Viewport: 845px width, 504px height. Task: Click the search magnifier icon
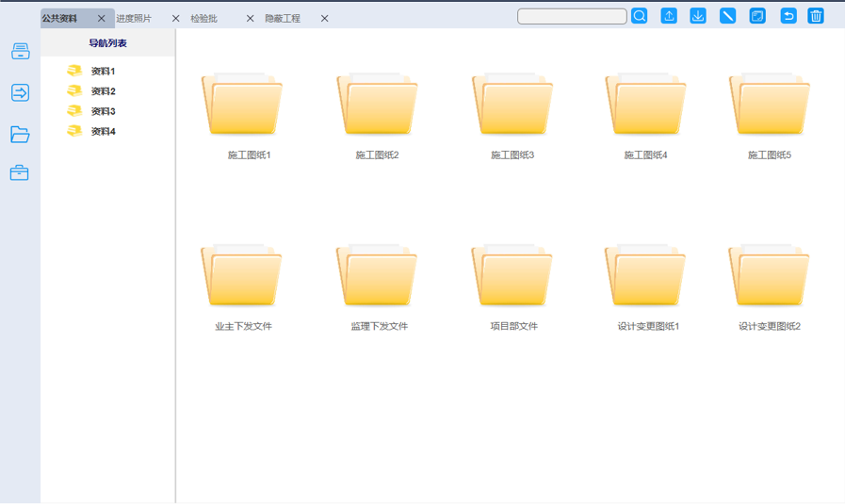pos(640,16)
